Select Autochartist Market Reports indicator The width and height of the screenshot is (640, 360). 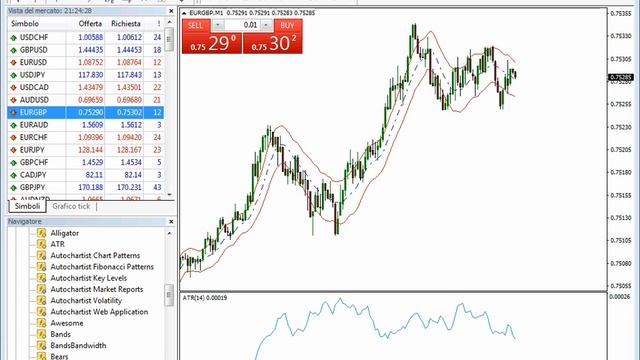97,289
